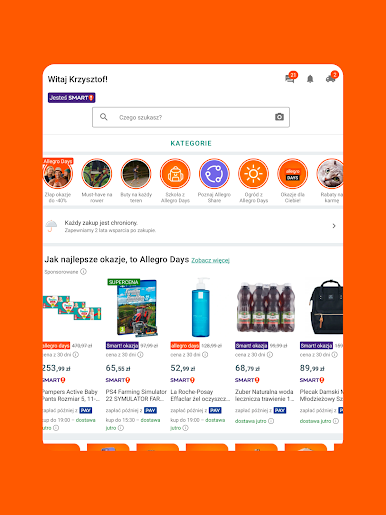Open Ogród z Allegro Days sun icon

[253, 174]
